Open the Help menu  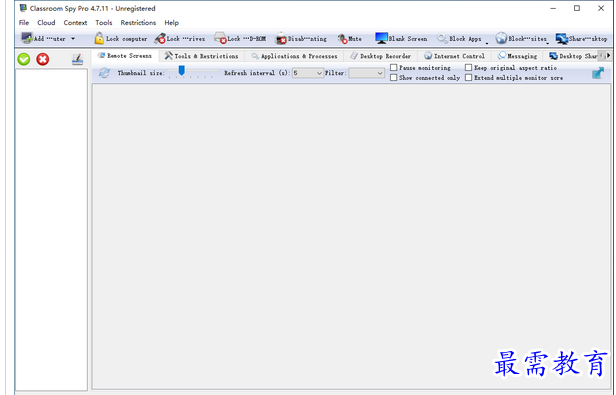click(172, 23)
